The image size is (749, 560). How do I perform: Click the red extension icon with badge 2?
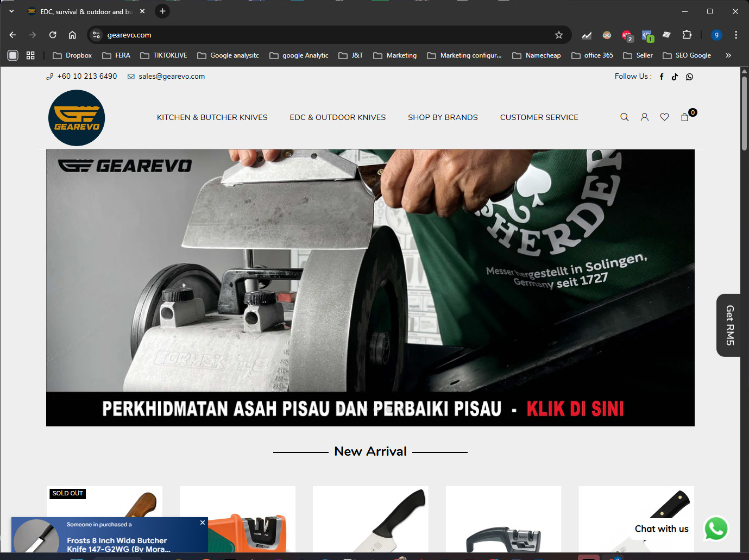click(627, 36)
